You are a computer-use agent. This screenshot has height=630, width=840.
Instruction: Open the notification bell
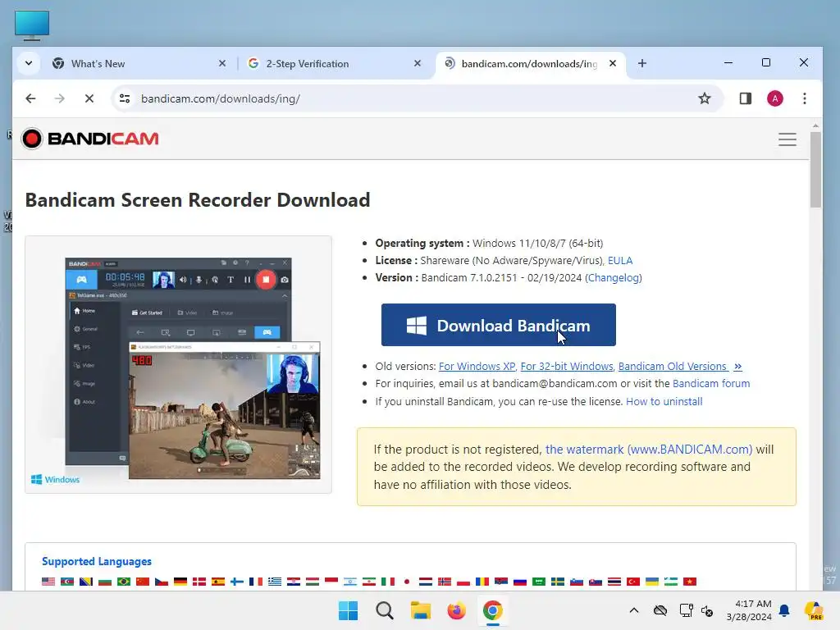tap(784, 610)
